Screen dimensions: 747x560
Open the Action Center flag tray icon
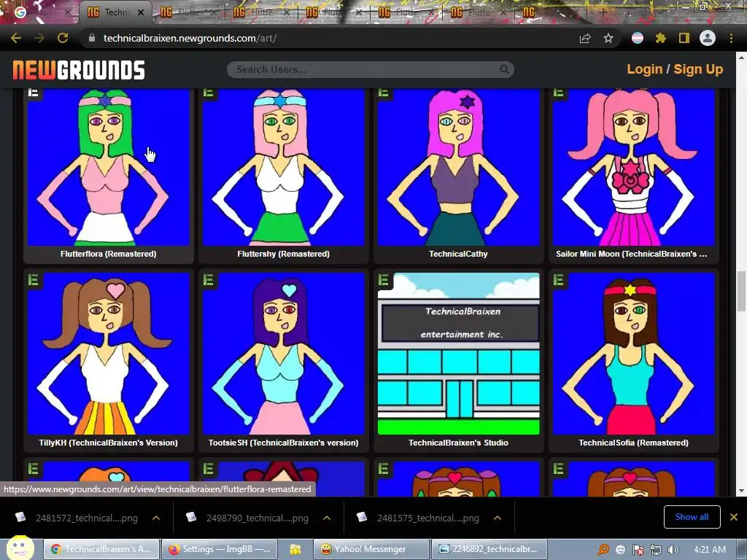[x=638, y=550]
